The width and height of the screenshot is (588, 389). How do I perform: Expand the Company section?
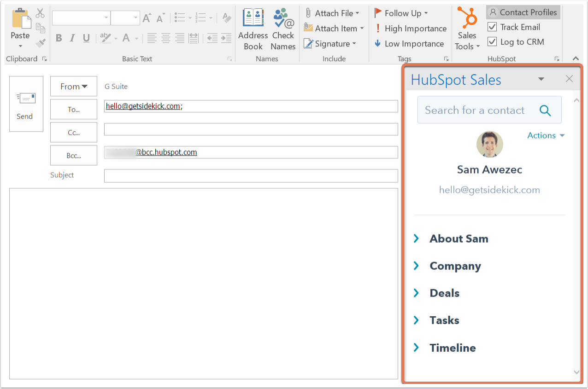pos(447,266)
